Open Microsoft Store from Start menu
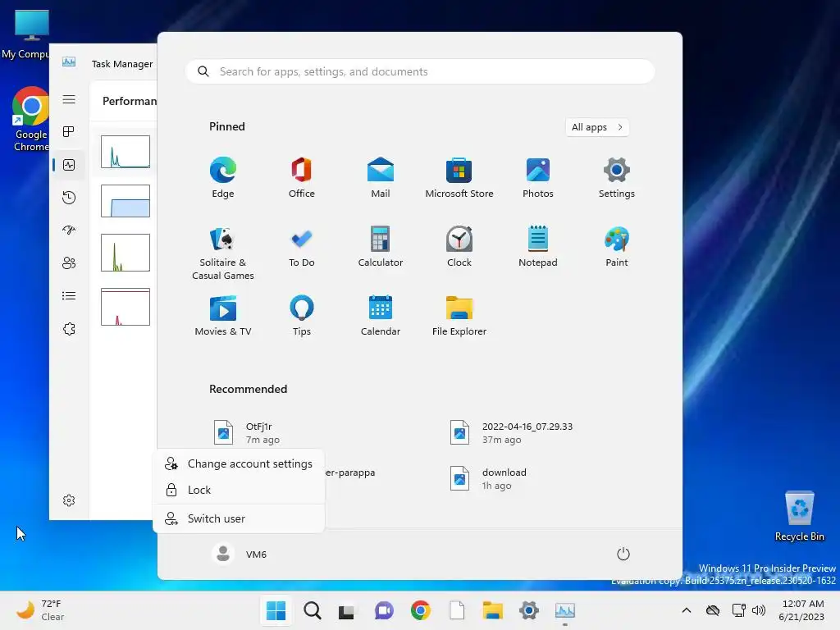This screenshot has width=840, height=630. click(459, 178)
